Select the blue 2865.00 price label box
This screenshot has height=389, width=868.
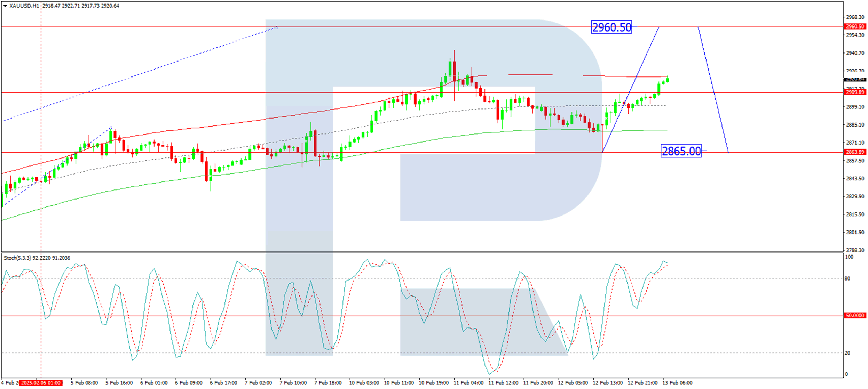click(681, 151)
